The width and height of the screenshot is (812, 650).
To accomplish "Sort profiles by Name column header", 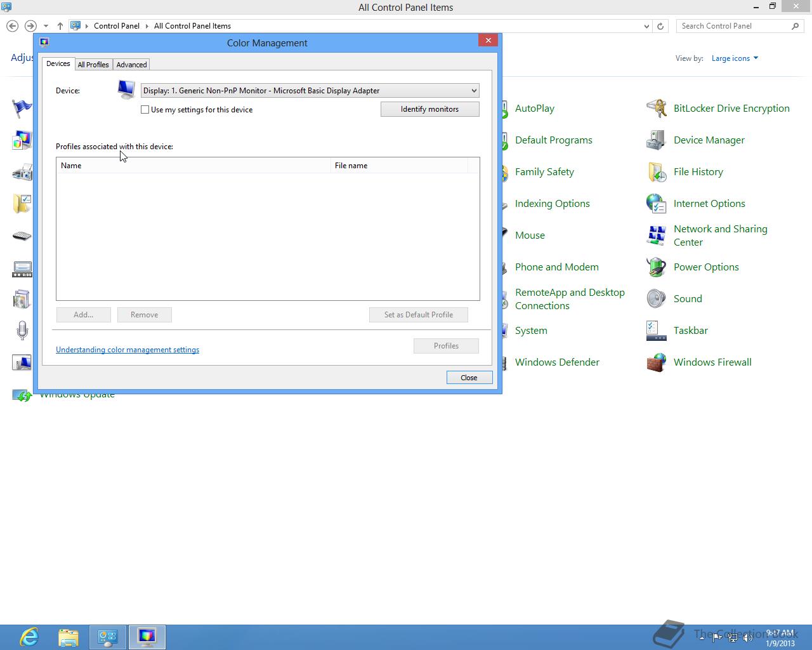I will click(x=193, y=166).
